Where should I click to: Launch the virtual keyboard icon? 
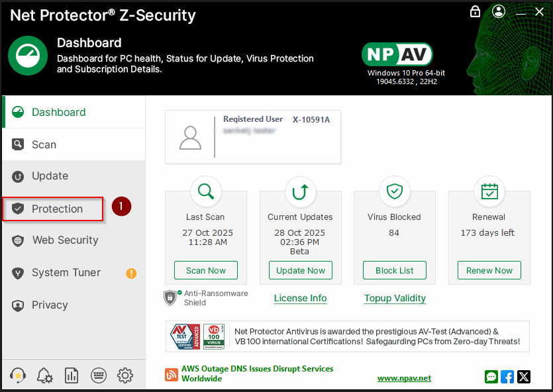(98, 375)
